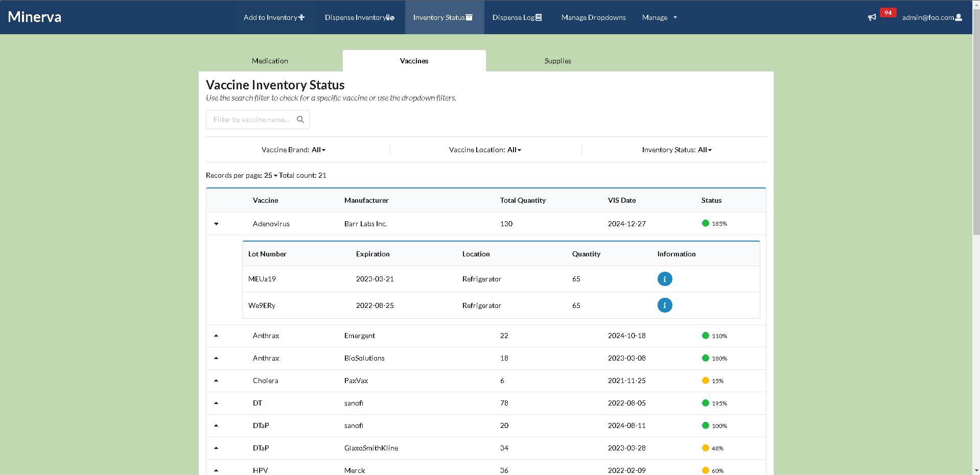Screen dimensions: 980x475
Task: Click the Vaccine column header
Action: 265,200
